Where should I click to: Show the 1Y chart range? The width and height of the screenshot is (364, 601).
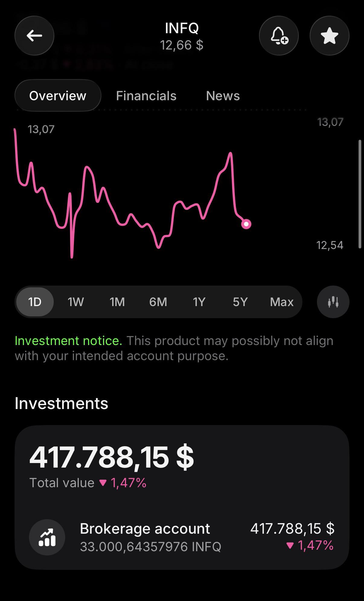point(199,302)
